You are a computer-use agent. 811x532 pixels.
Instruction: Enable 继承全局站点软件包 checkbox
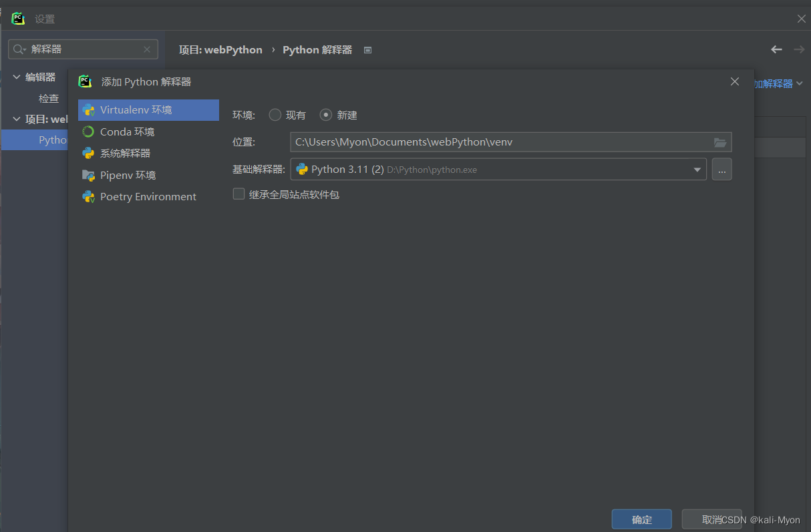coord(238,194)
